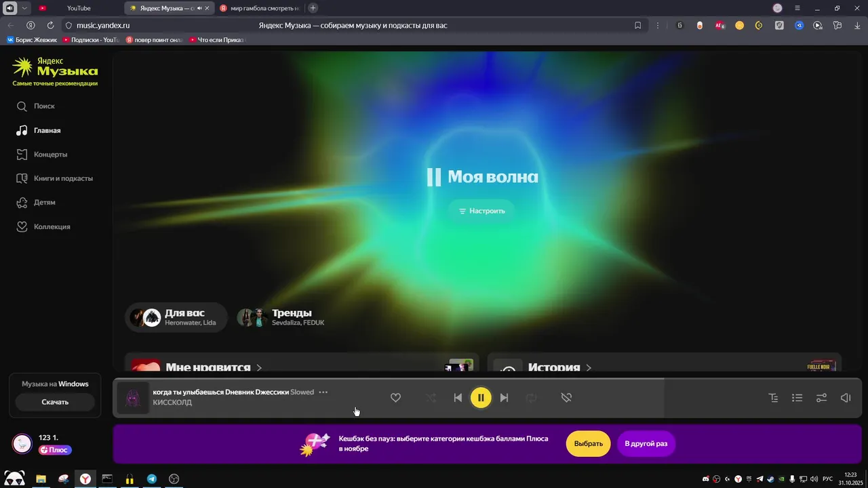Click the browser sound indicator icon top-left
868x488 pixels.
click(10, 8)
